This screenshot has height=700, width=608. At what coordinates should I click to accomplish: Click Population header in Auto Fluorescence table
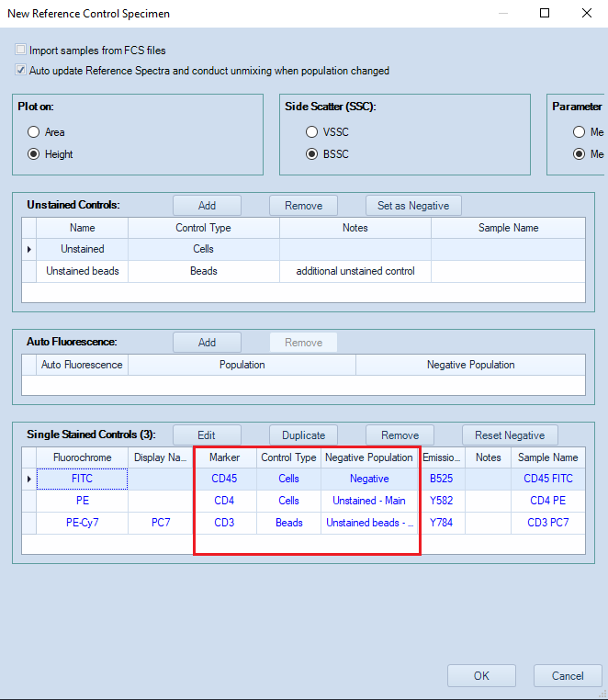242,365
